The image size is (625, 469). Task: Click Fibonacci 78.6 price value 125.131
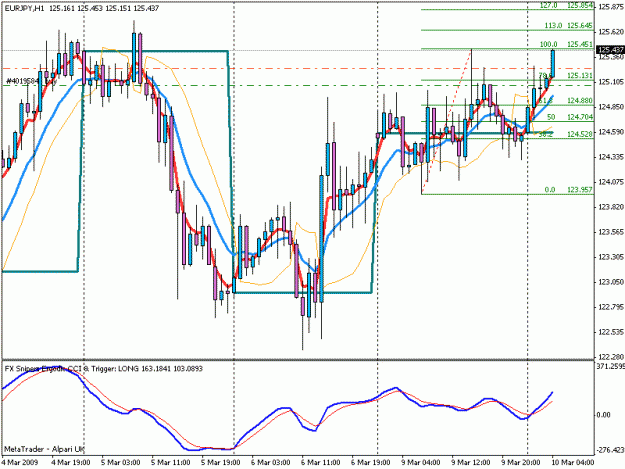click(x=580, y=76)
